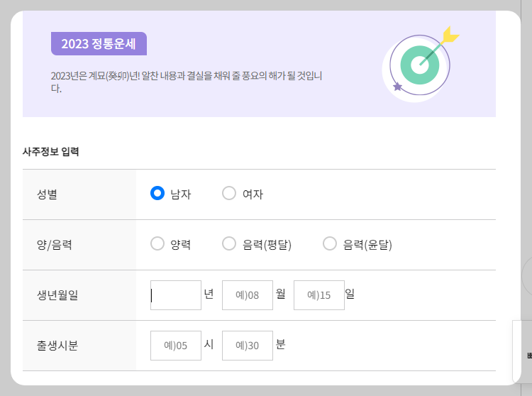
Task: Click the purple star on the target ring
Action: click(397, 87)
